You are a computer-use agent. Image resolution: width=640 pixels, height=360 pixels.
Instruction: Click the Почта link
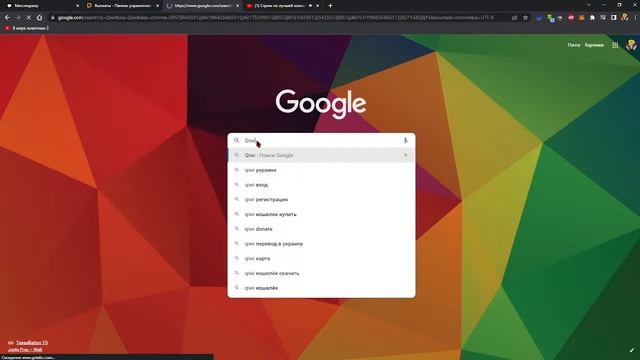[573, 45]
